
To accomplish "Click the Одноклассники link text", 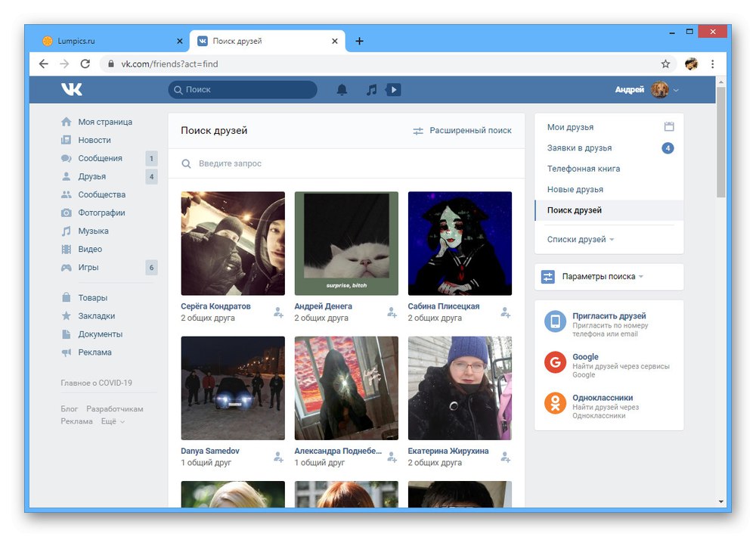I will point(603,398).
